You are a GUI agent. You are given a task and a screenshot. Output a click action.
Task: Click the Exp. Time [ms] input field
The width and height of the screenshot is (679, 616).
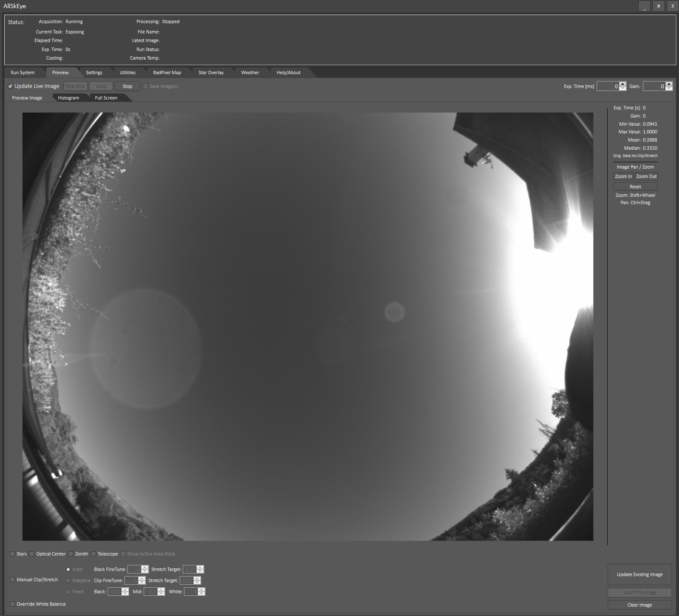point(607,86)
